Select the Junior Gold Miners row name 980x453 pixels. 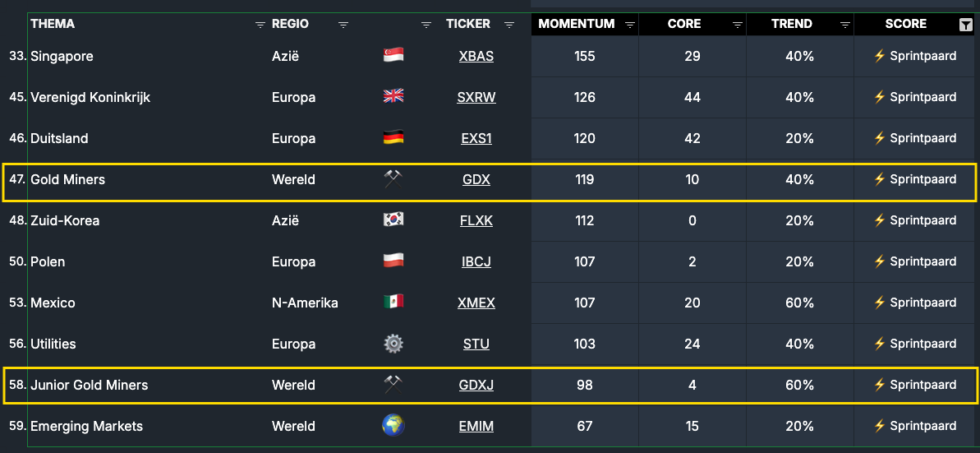click(89, 385)
